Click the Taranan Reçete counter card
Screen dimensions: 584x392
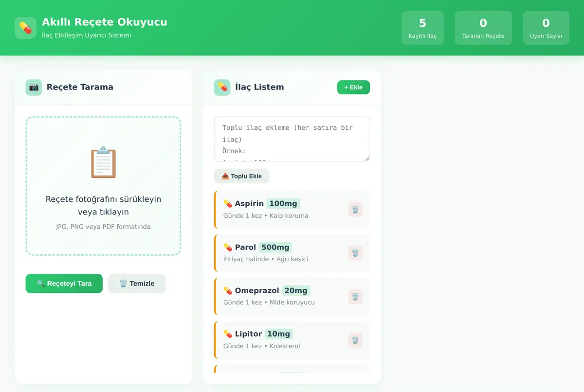pos(483,28)
